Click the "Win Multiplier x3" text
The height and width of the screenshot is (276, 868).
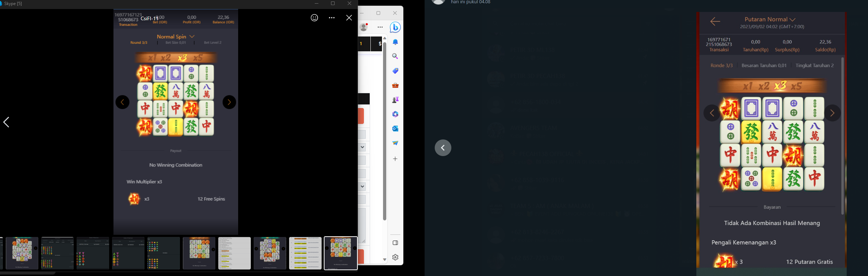tap(144, 182)
